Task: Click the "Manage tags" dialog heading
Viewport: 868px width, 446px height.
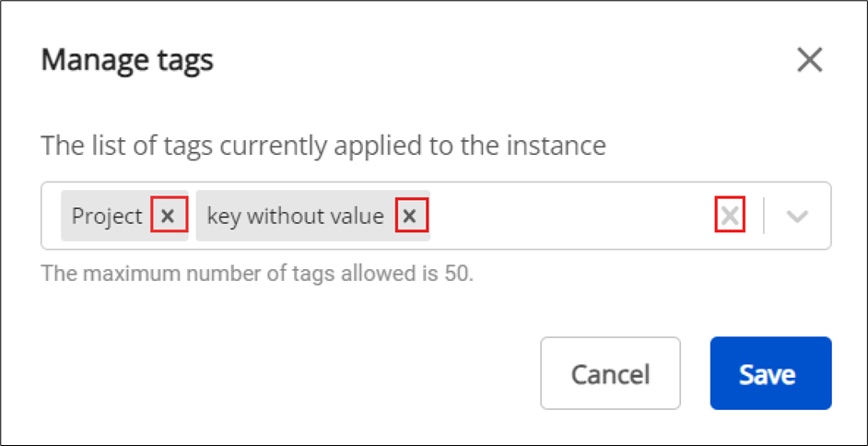Action: (x=127, y=61)
